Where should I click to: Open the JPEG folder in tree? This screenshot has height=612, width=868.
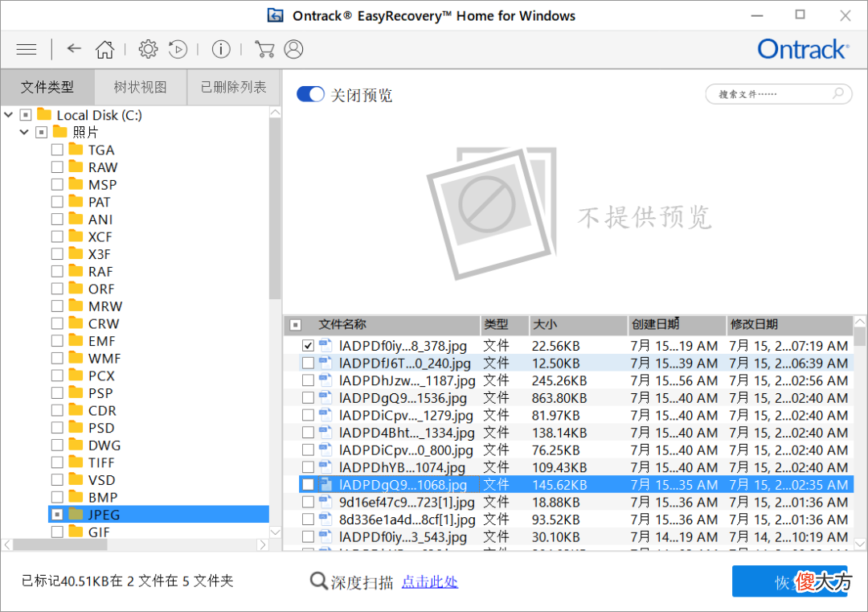pos(104,515)
